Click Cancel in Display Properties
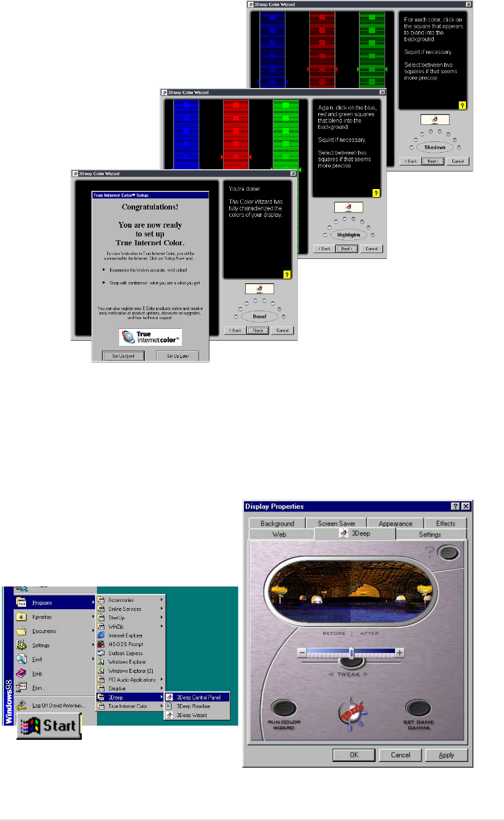This screenshot has width=504, height=821. click(401, 755)
